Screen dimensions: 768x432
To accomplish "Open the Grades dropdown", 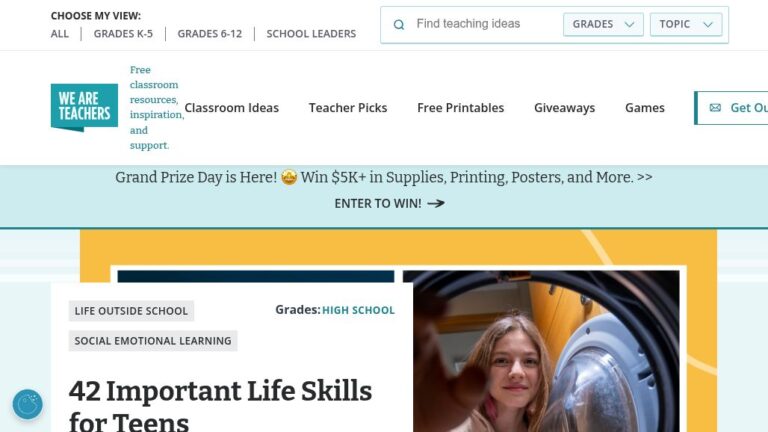I will pos(603,25).
